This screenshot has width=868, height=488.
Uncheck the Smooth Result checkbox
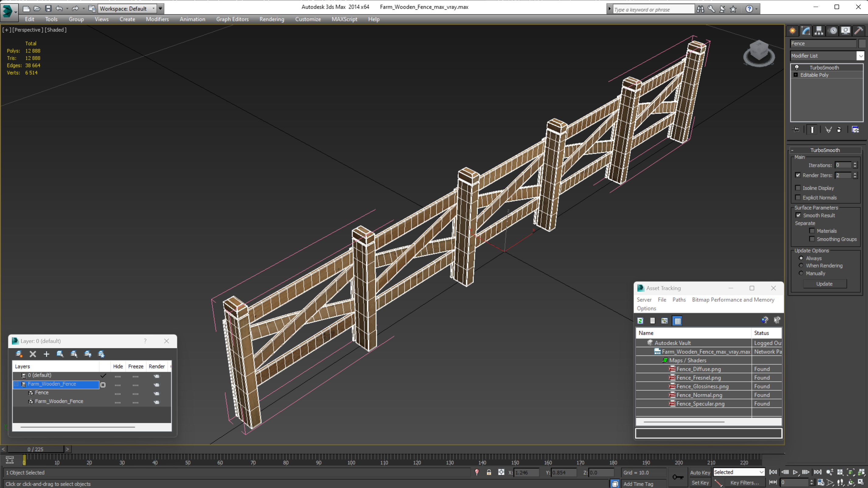coord(798,215)
